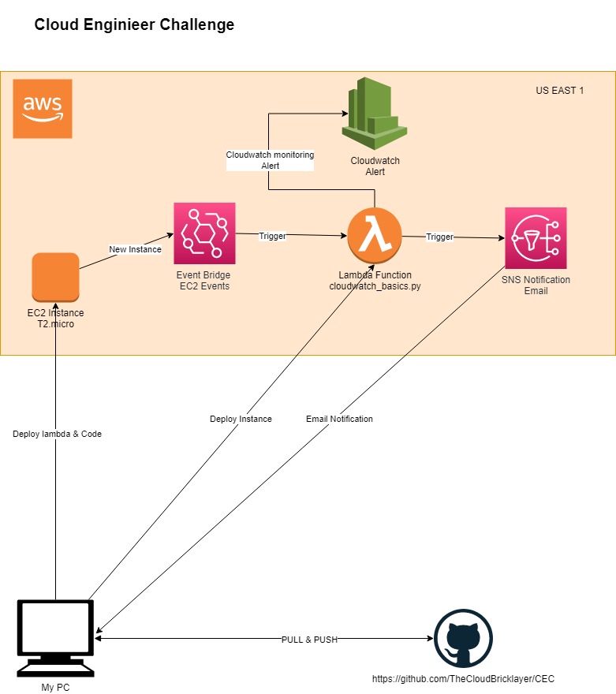Screen dimensions: 616x694
Task: Select the Cloudwatch monitoring Alert label
Action: [x=270, y=160]
